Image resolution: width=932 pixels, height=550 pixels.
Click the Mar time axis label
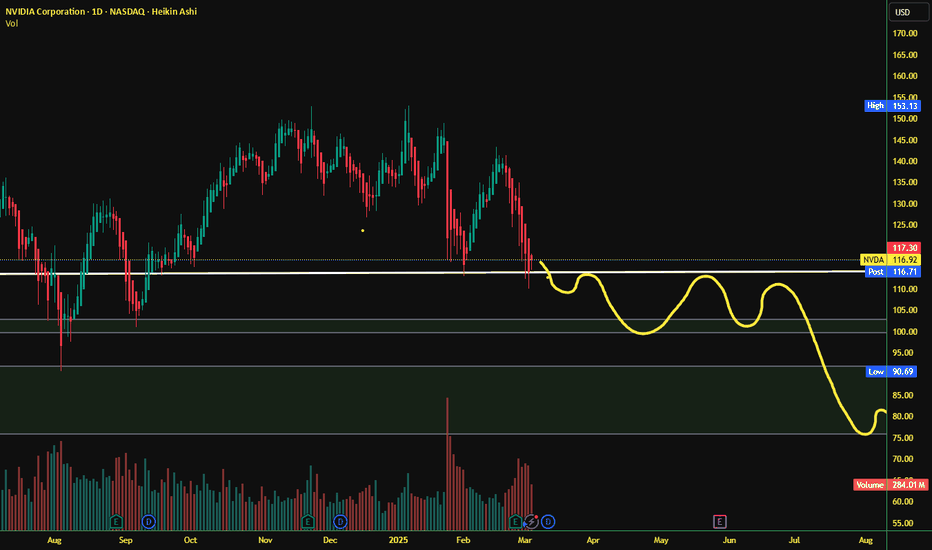[x=524, y=540]
